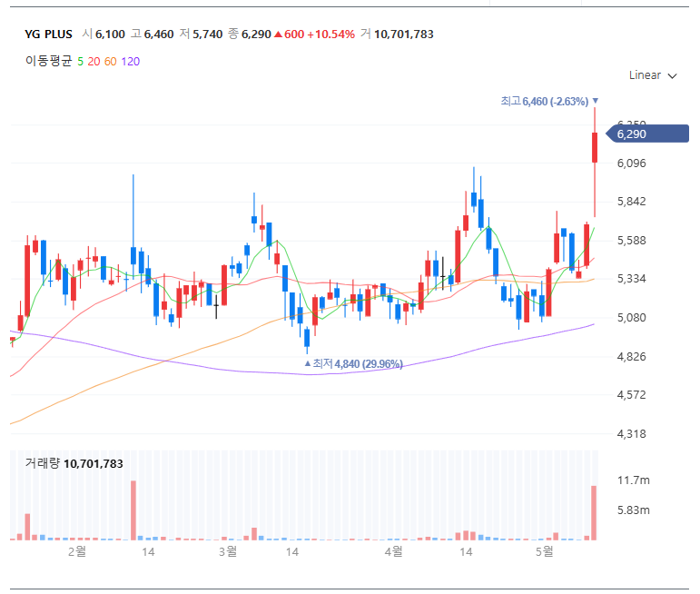The height and width of the screenshot is (594, 700).
Task: Open the Linear scale dropdown
Action: point(653,75)
